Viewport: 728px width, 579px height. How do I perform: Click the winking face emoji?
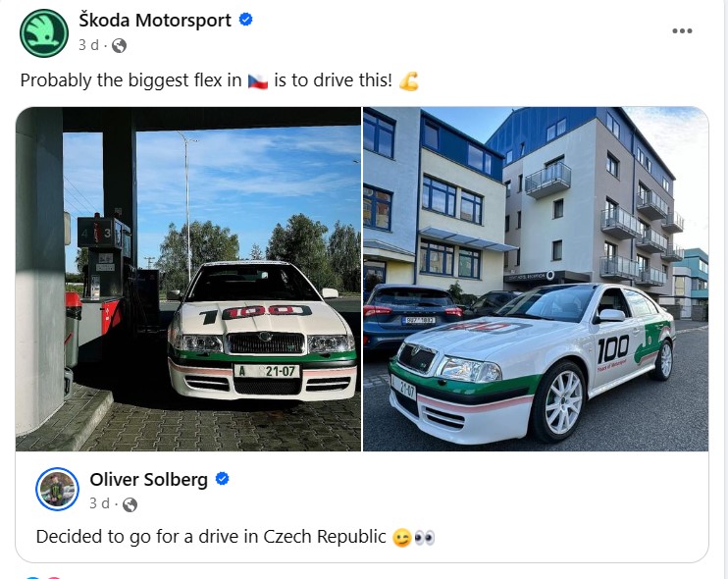(x=401, y=538)
